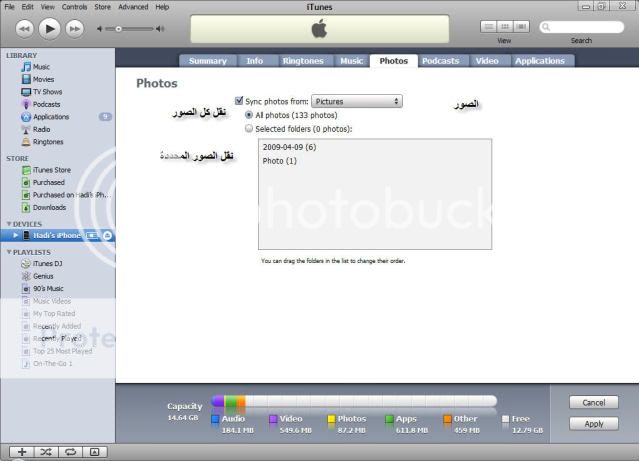Switch to Applications tab
The image size is (639, 461).
coord(540,61)
